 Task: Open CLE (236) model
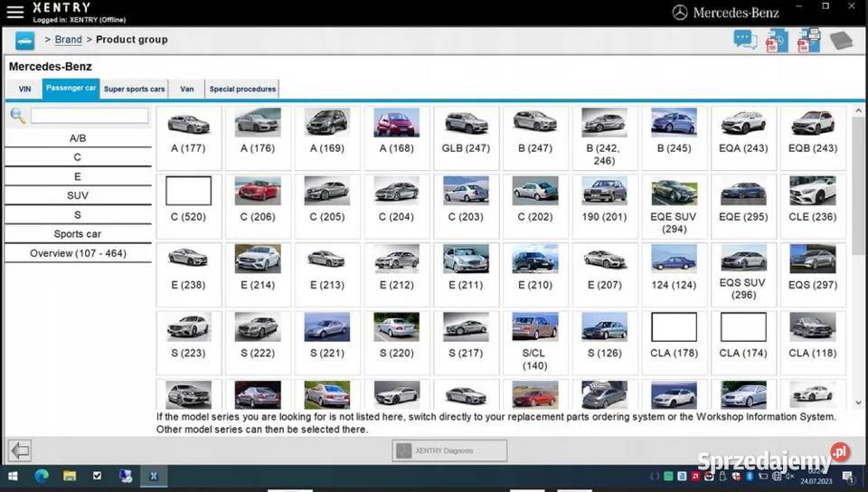(x=813, y=206)
